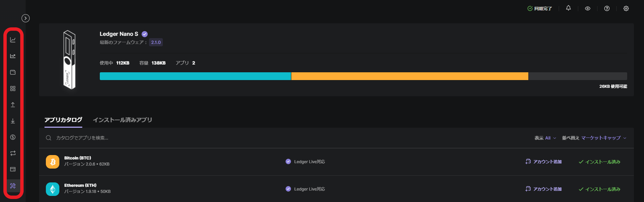Open the Card icon in sidebar
This screenshot has height=202, width=644.
13,169
